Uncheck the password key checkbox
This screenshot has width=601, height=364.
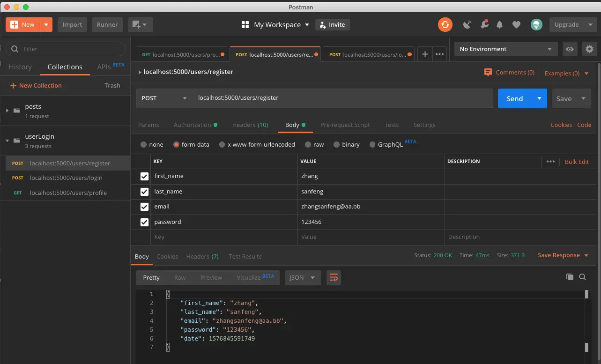pyautogui.click(x=144, y=222)
